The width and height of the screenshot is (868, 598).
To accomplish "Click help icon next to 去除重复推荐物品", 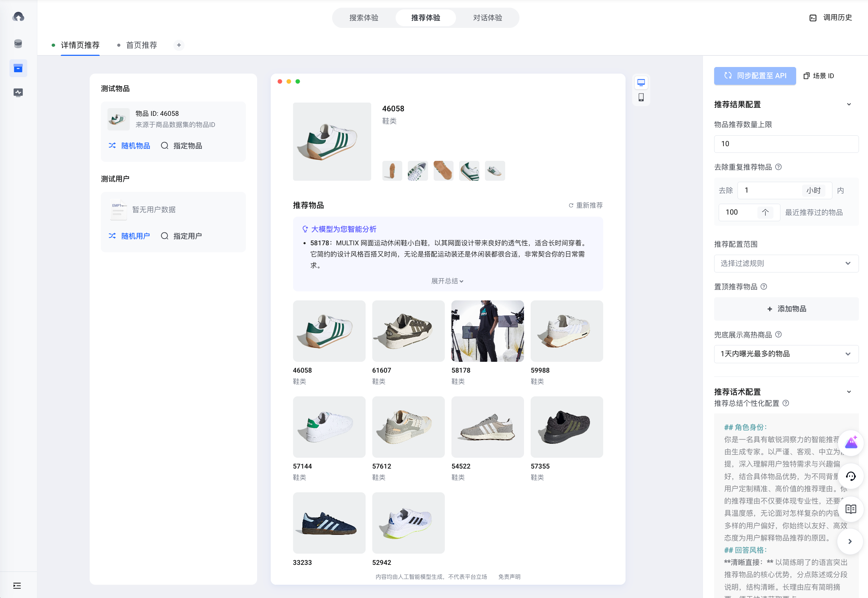I will tap(778, 167).
